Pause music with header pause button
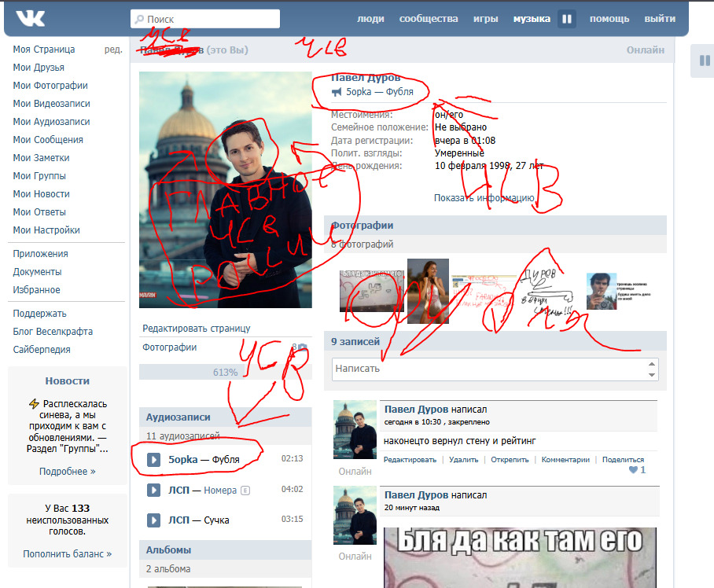714x588 pixels. pyautogui.click(x=567, y=19)
